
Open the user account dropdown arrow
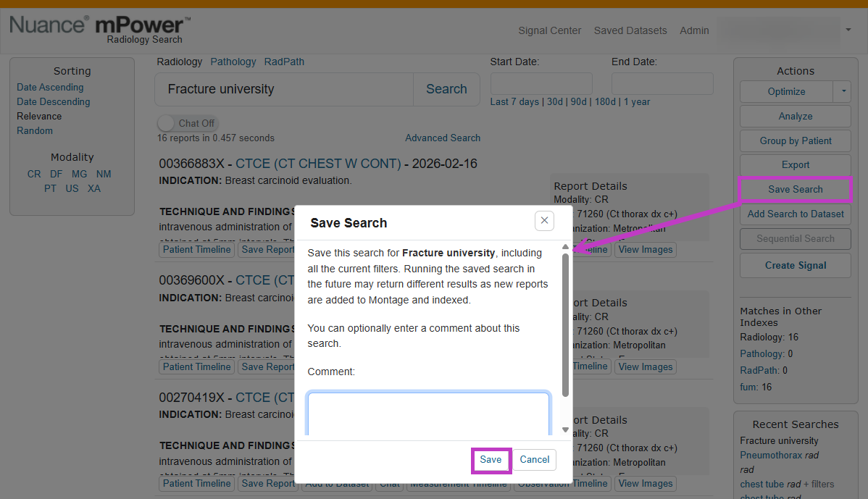coord(848,30)
